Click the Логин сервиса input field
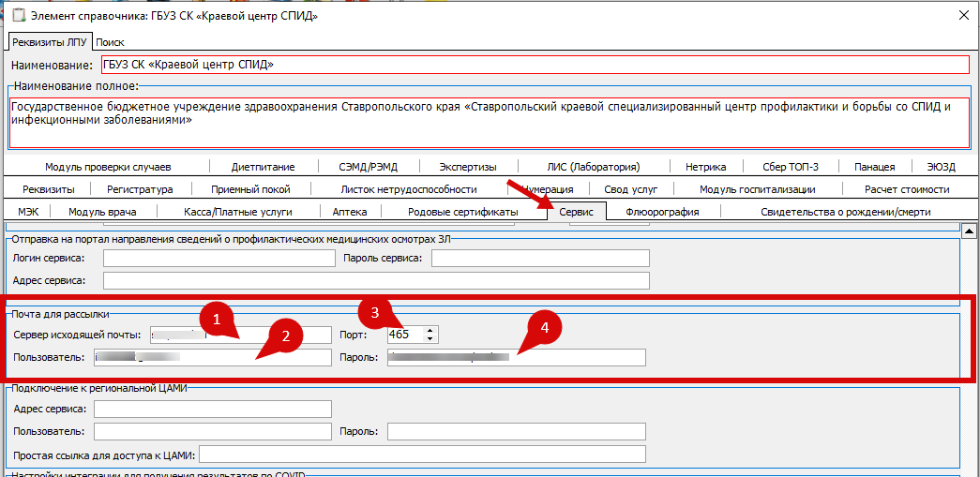980x477 pixels. [x=218, y=258]
